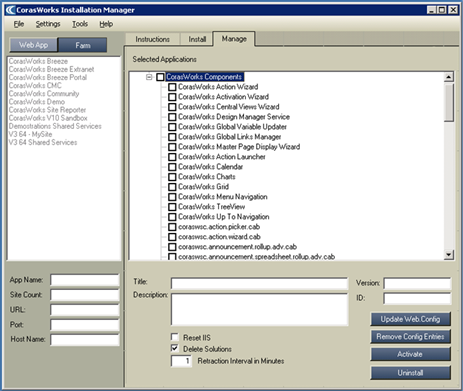463x391 pixels.
Task: Select CorasWorks Breeze Portal list entry
Action: point(48,77)
